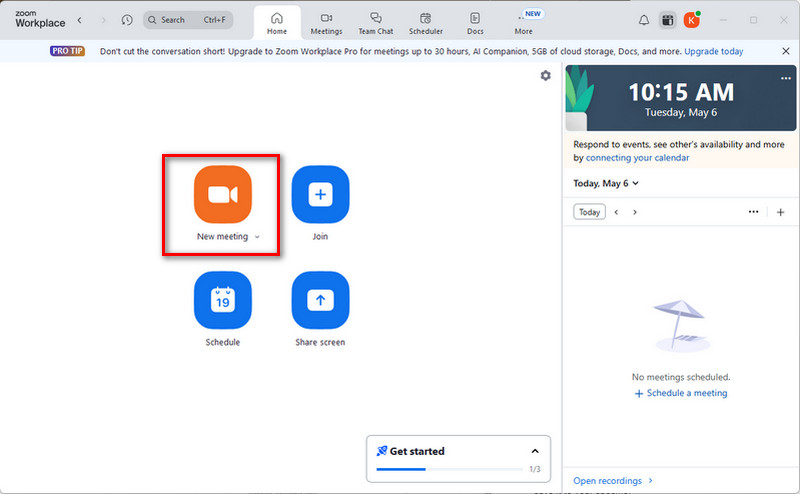Open the Schedule calendar icon
800x494 pixels.
(x=222, y=300)
